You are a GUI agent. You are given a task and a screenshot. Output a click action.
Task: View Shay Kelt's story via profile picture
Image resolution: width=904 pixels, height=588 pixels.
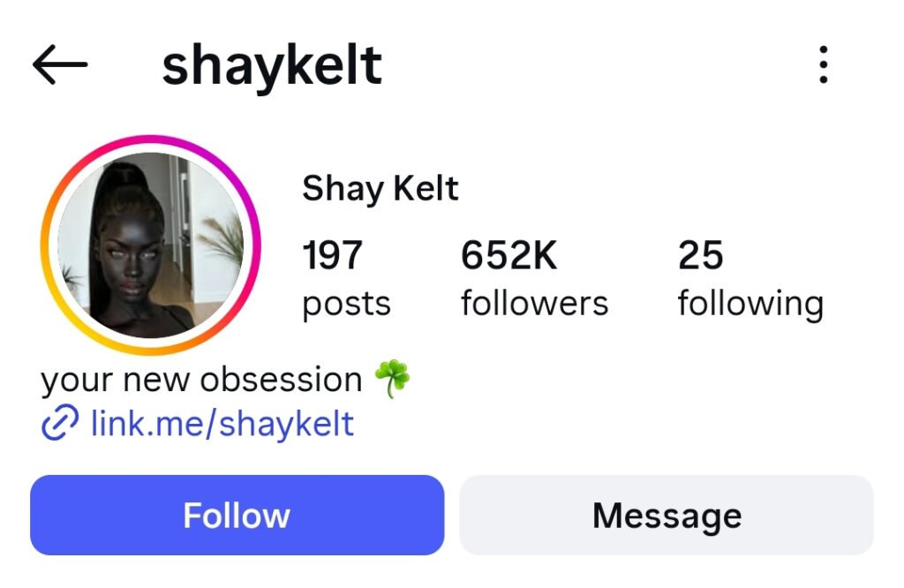tap(151, 245)
